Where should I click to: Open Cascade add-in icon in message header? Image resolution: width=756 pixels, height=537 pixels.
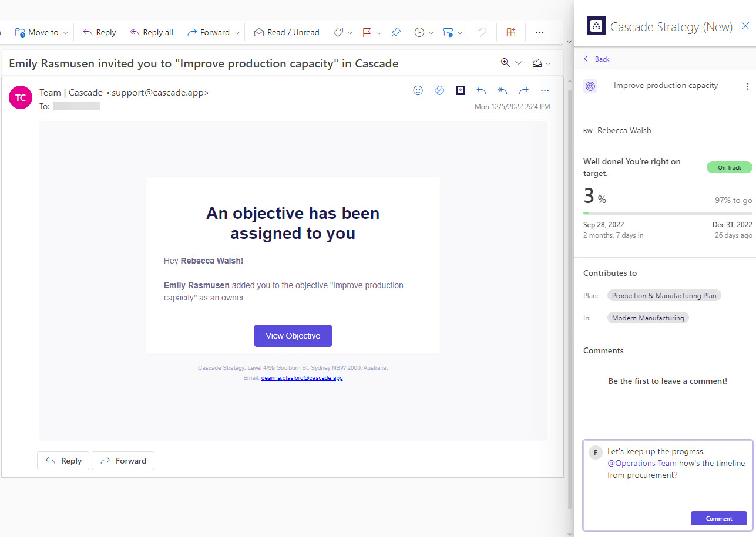[x=461, y=90]
